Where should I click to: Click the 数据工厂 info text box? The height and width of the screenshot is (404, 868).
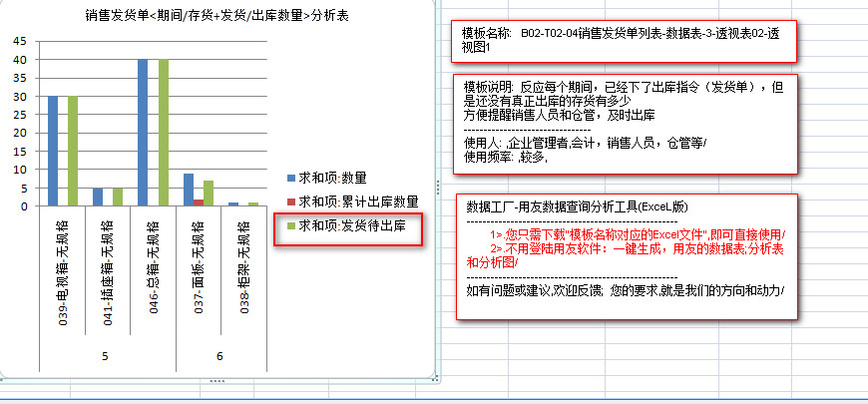628,256
